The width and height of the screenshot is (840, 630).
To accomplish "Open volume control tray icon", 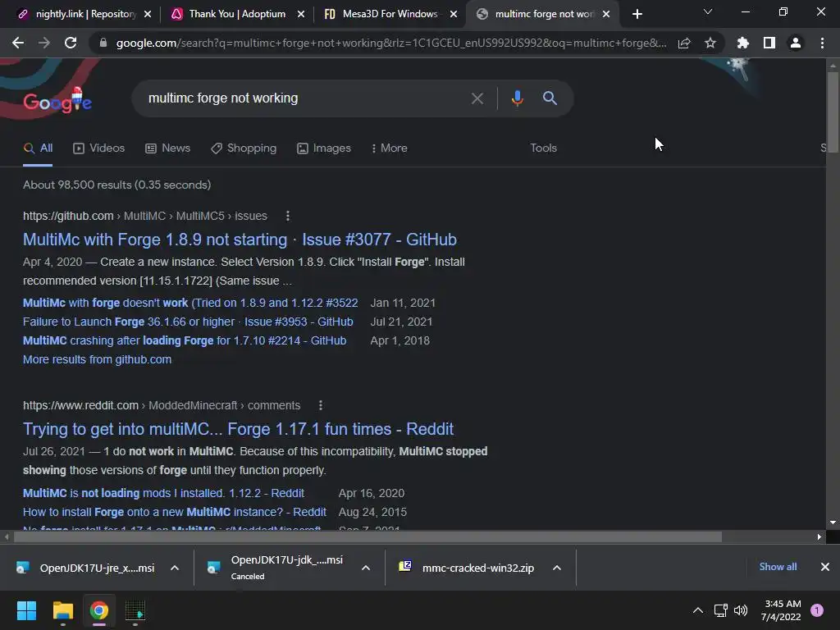I will tap(741, 610).
